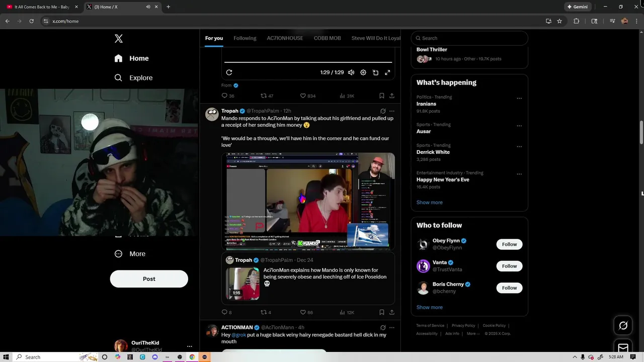
Task: Reply to the post with 36 replies
Action: click(x=228, y=96)
